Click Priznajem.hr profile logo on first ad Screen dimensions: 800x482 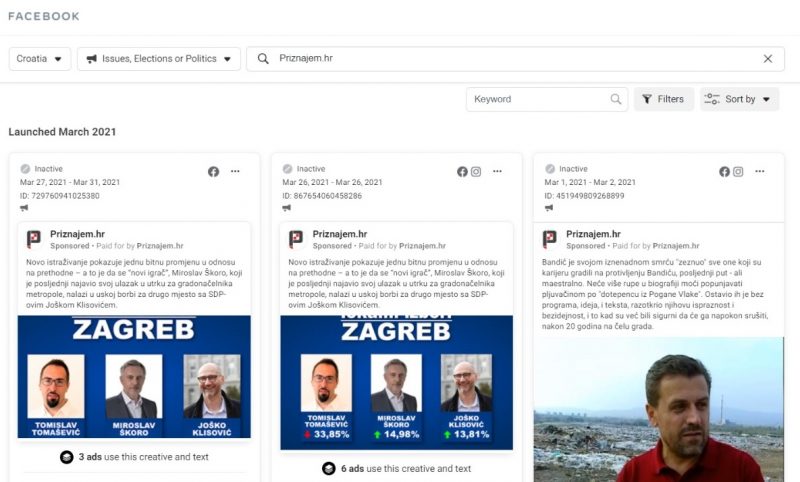(34, 239)
